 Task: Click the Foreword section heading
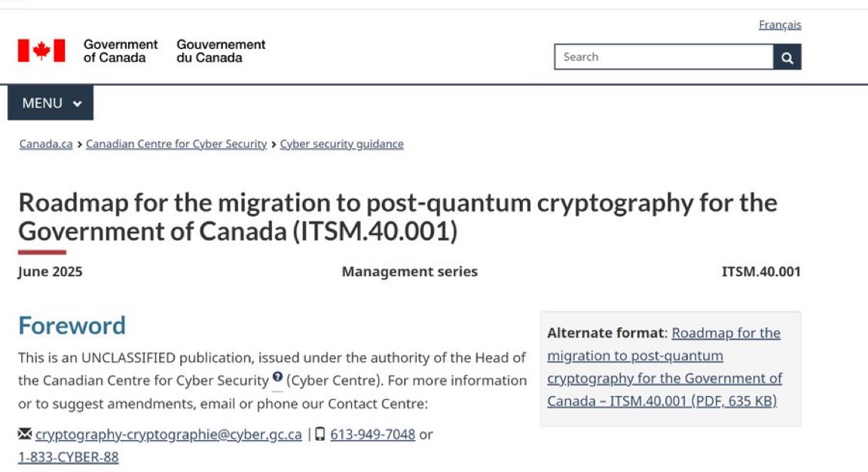coord(72,325)
